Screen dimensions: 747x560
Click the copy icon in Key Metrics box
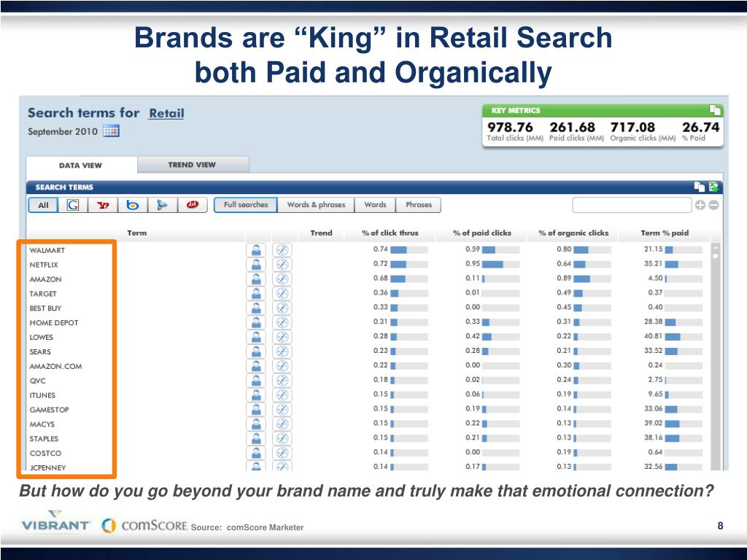(x=715, y=110)
